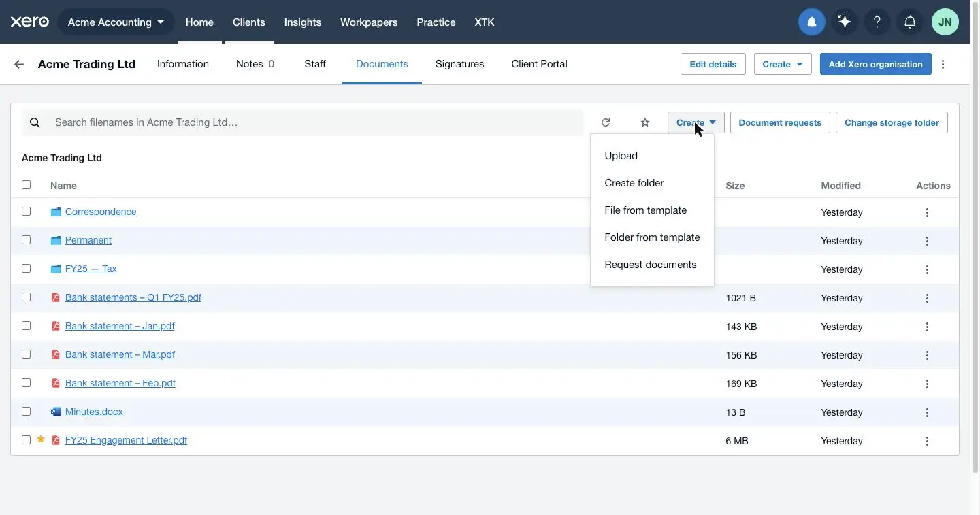Tick checkbox for Bank statement – Mar.pdf
Viewport: 980px width, 515px height.
(27, 354)
